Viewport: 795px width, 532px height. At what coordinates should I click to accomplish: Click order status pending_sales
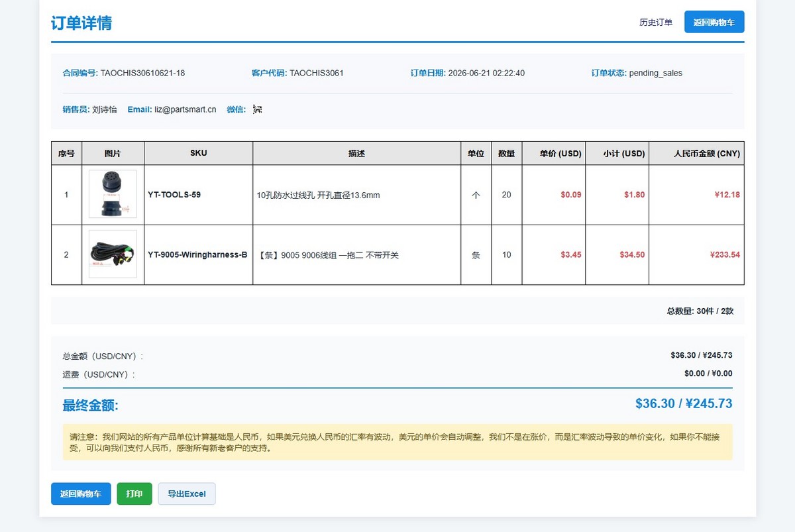click(656, 73)
